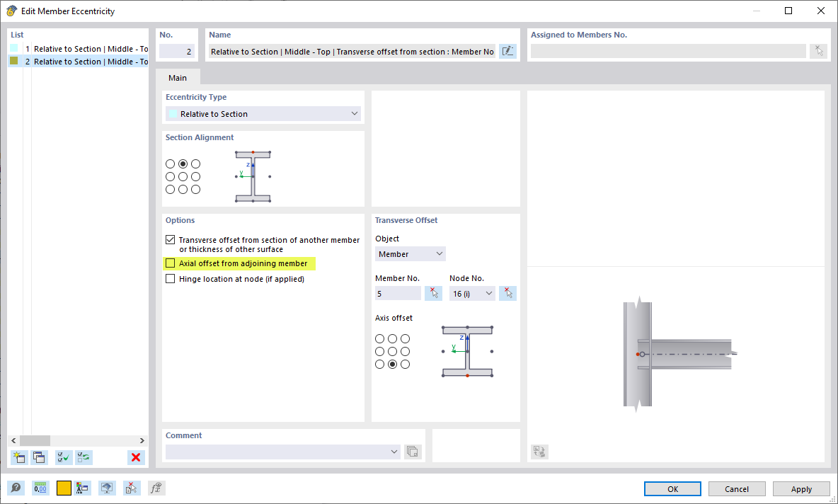Click the Assigned to Members No. field

coord(668,51)
